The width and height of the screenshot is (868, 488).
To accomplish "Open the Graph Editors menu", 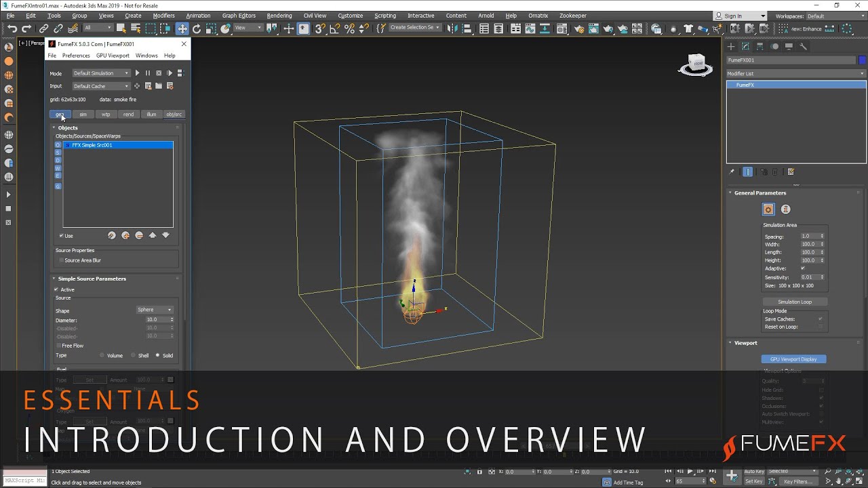I will tap(239, 16).
